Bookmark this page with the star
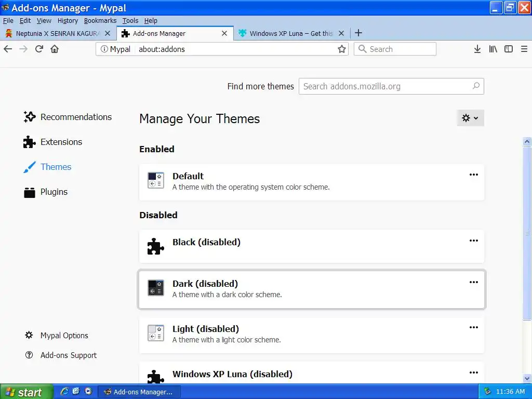 pyautogui.click(x=342, y=49)
